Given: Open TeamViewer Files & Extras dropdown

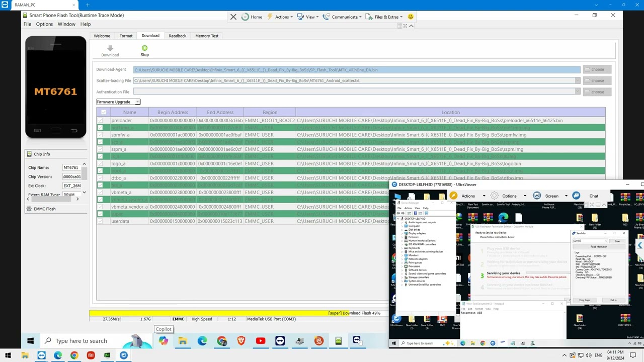Looking at the screenshot, I should tap(384, 17).
